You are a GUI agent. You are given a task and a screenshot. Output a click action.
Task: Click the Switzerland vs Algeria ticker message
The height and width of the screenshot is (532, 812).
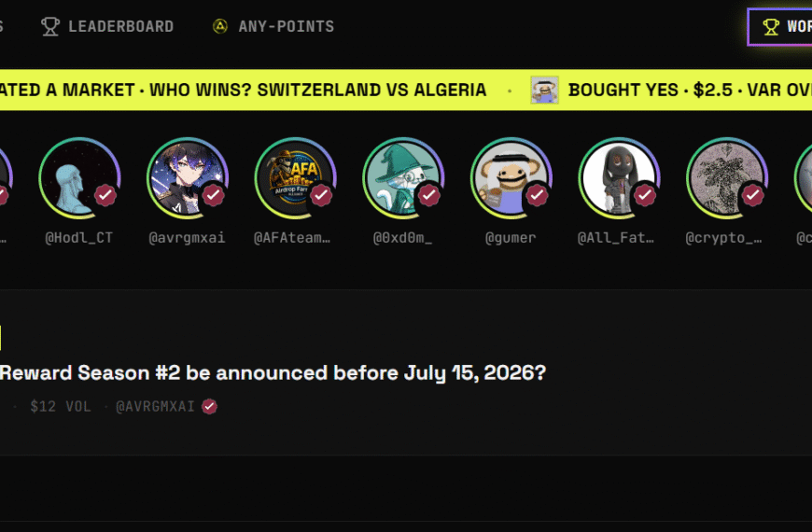244,90
